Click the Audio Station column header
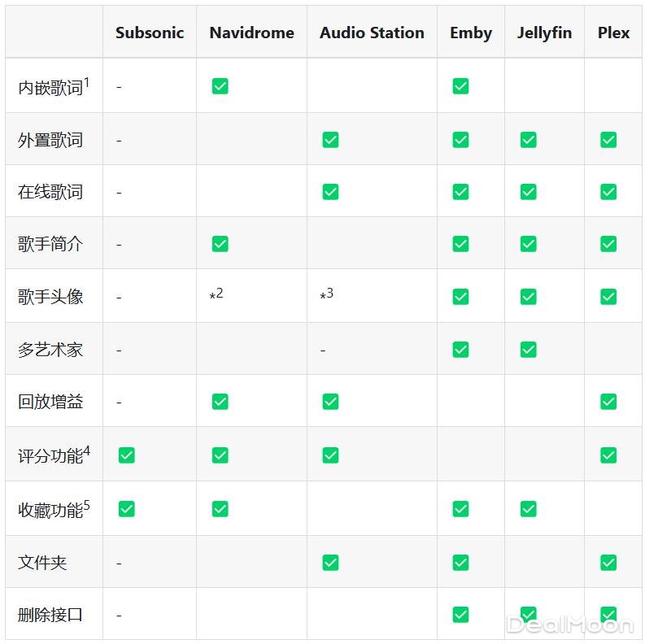 pos(372,33)
